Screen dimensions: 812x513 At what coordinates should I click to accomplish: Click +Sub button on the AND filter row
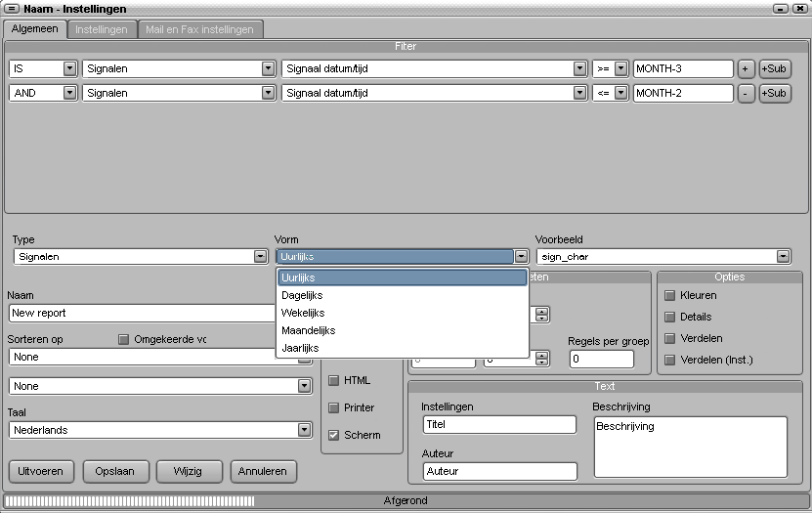(775, 93)
